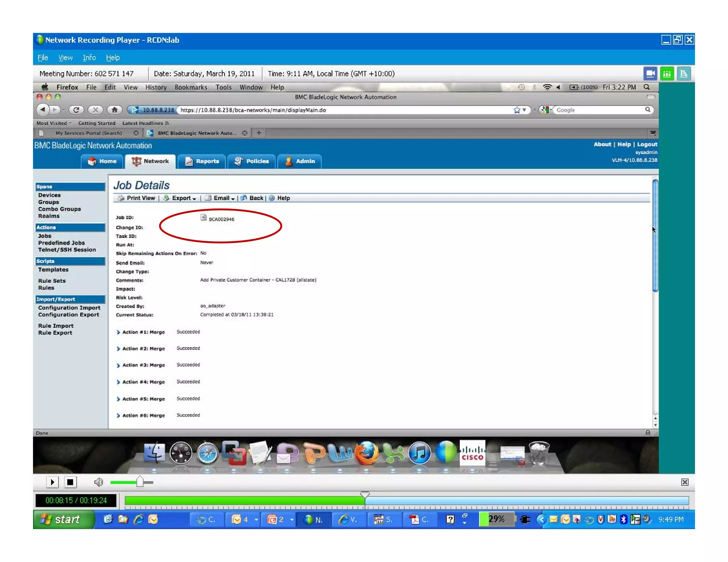Expand Action #6: Merge
Viewport: 728px width, 562px height.
[118, 416]
